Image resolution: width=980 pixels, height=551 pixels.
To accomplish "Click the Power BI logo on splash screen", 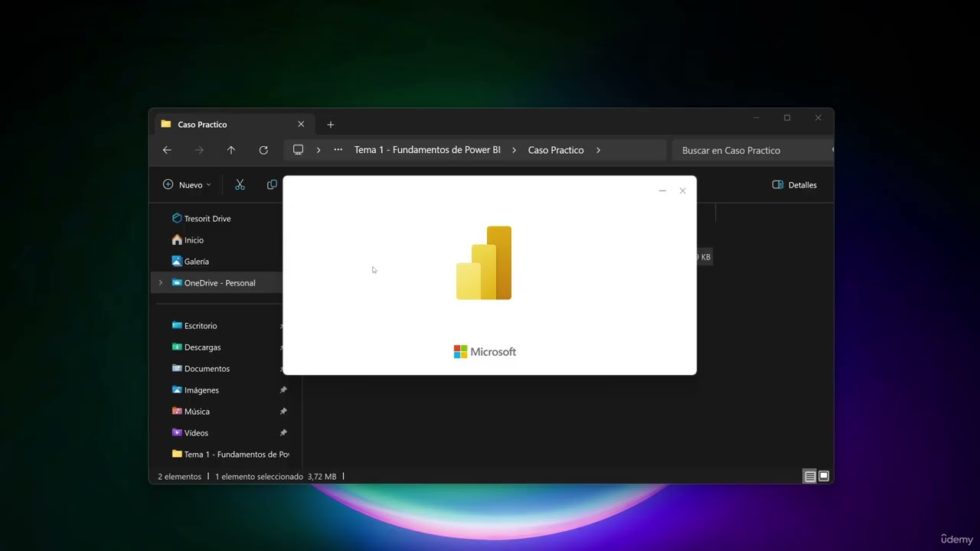I will [484, 262].
